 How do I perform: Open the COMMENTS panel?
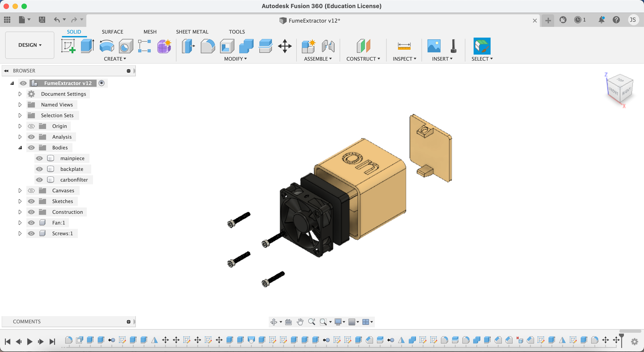[x=27, y=321]
